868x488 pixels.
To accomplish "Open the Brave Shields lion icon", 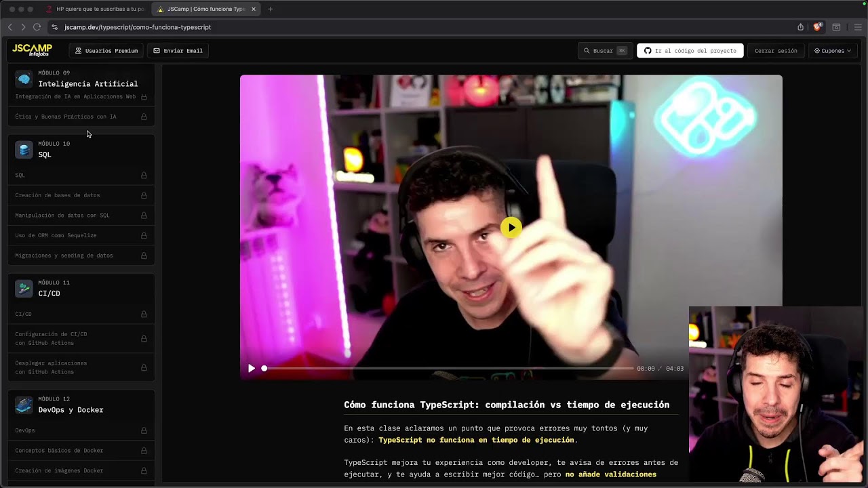I will 817,27.
